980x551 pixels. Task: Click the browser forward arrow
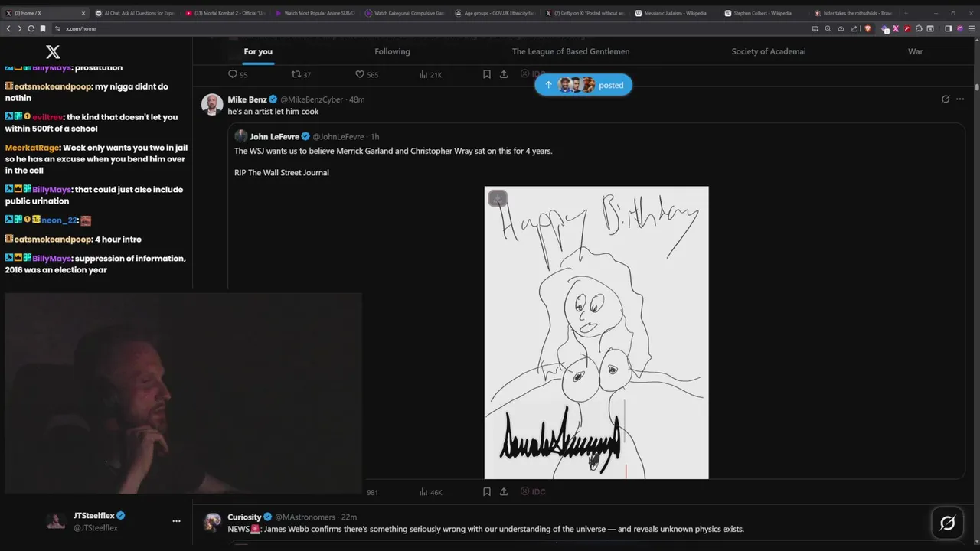pos(20,28)
